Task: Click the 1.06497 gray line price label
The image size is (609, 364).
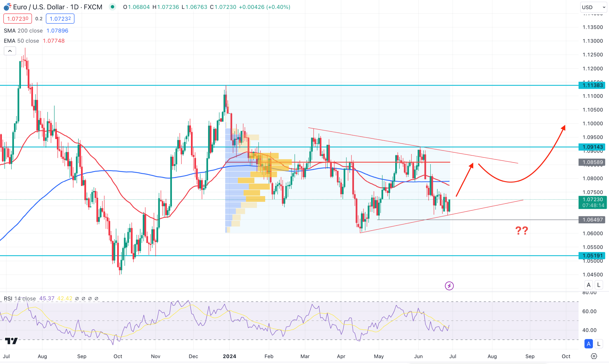Action: tap(592, 220)
